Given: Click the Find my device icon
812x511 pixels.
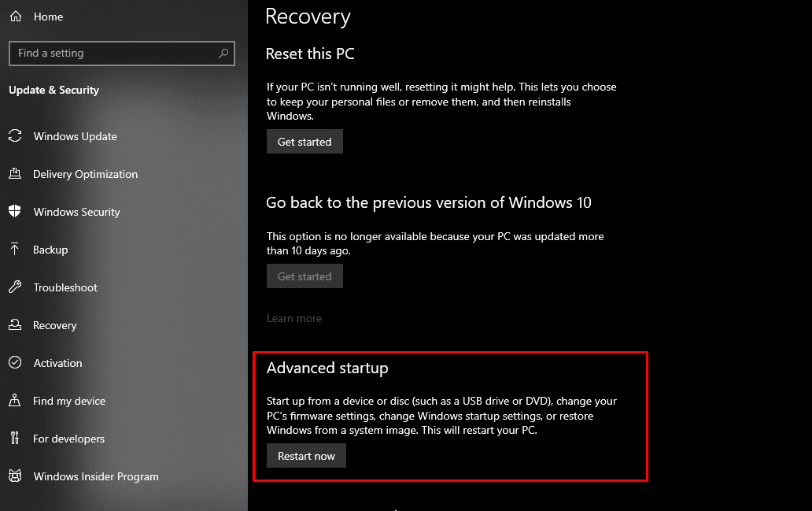Looking at the screenshot, I should pyautogui.click(x=15, y=401).
